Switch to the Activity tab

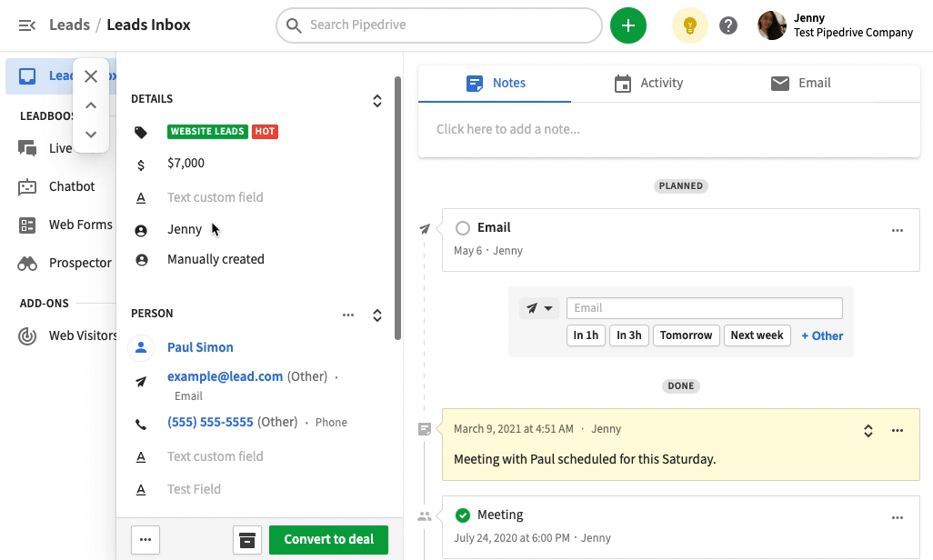tap(648, 83)
